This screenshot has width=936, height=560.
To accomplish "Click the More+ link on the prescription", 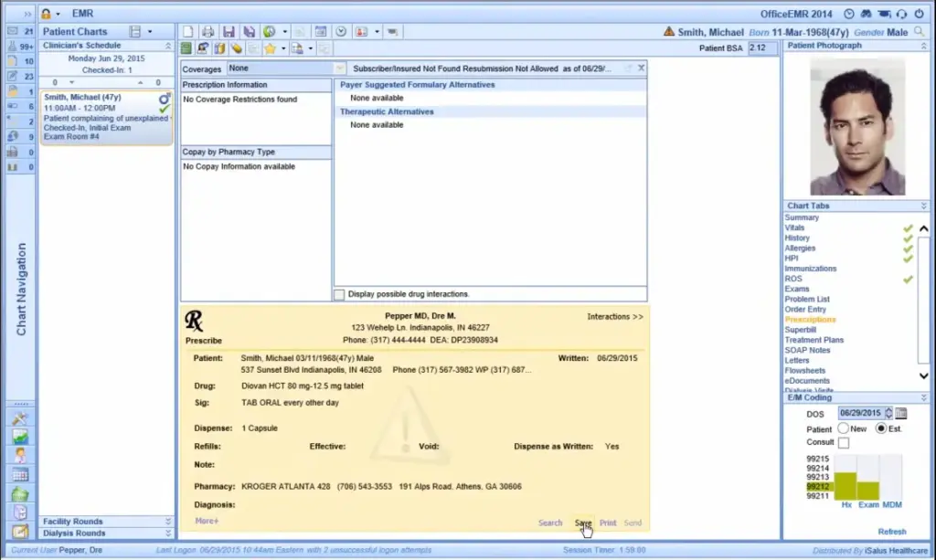I will pyautogui.click(x=207, y=522).
